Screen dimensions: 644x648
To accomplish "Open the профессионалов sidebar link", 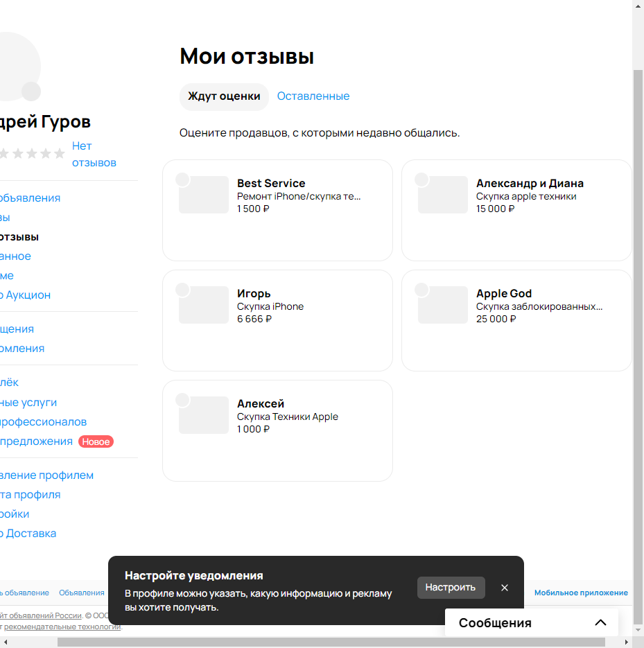I will tap(43, 422).
